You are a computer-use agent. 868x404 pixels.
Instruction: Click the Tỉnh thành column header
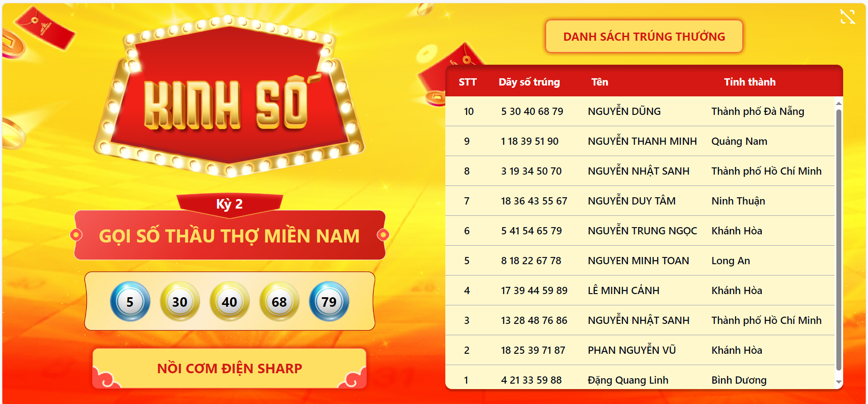(750, 82)
